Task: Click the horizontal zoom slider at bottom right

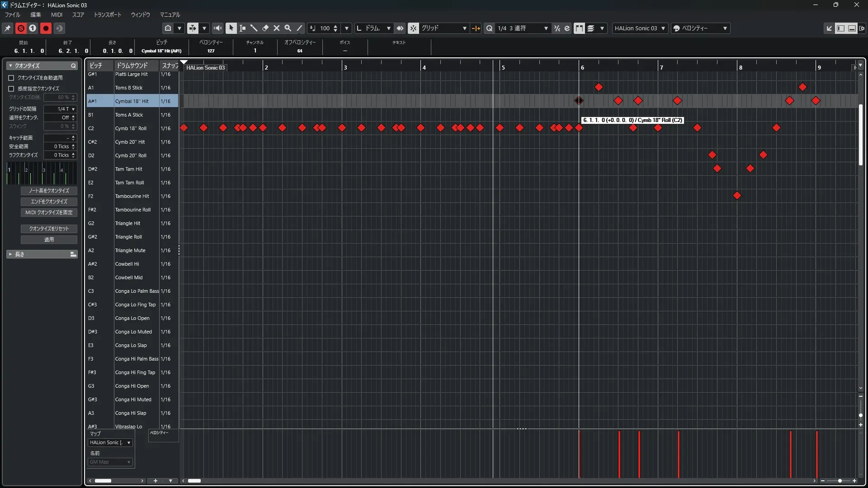Action: pyautogui.click(x=840, y=481)
